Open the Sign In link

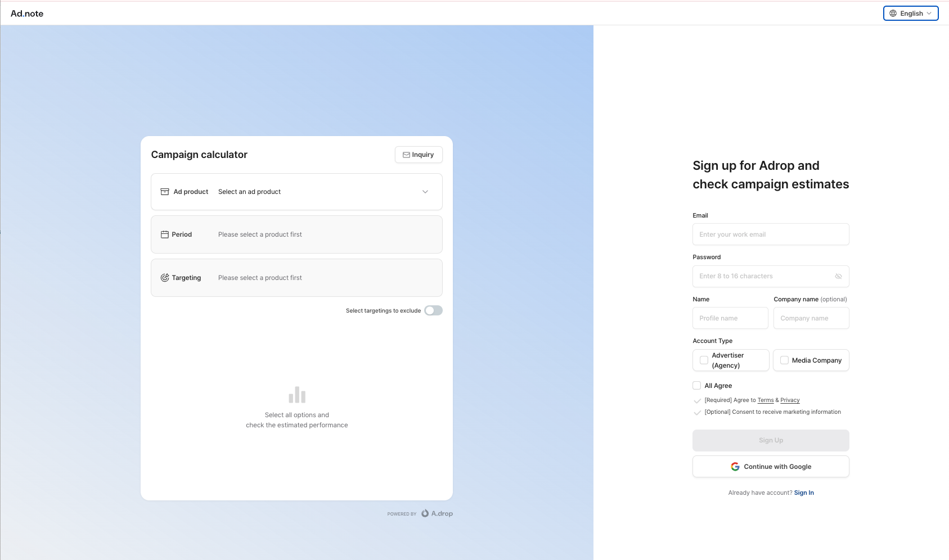(804, 493)
